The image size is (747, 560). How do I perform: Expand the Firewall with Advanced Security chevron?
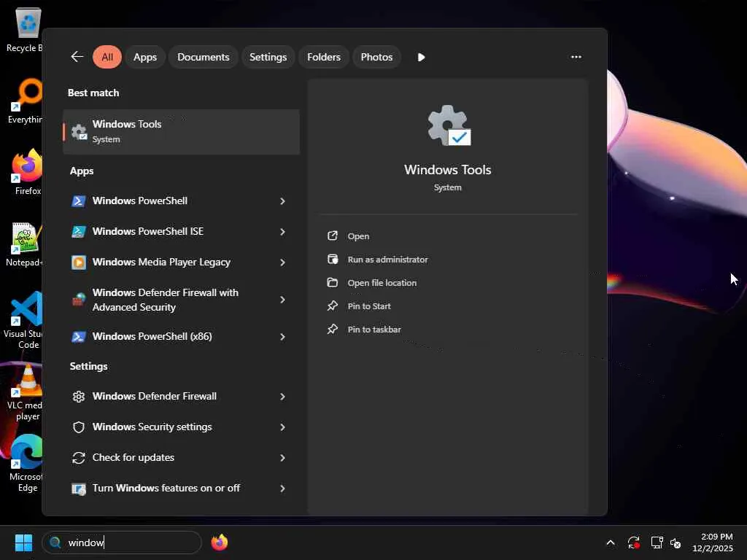[x=282, y=300]
